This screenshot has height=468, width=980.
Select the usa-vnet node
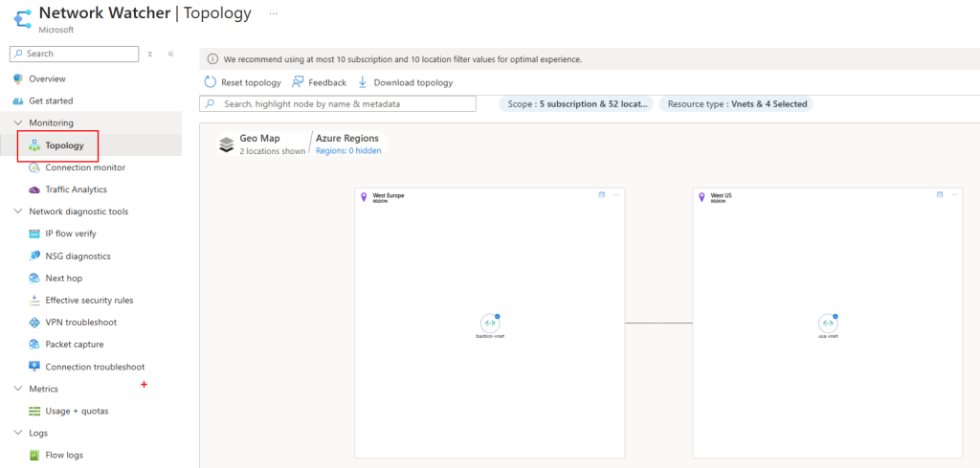pyautogui.click(x=828, y=323)
